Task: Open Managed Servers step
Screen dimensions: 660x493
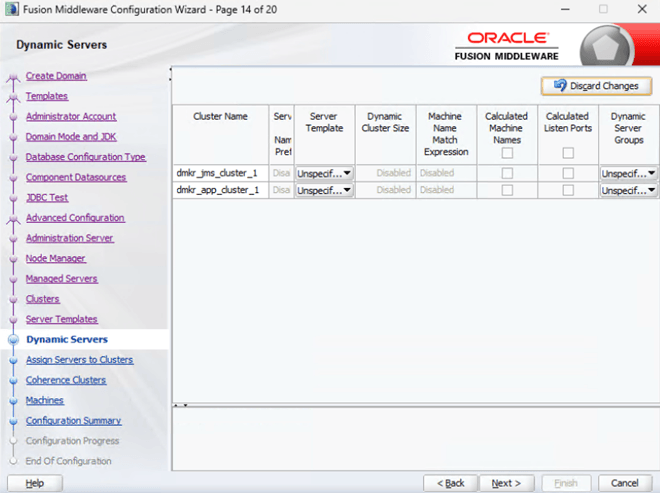Action: point(61,278)
